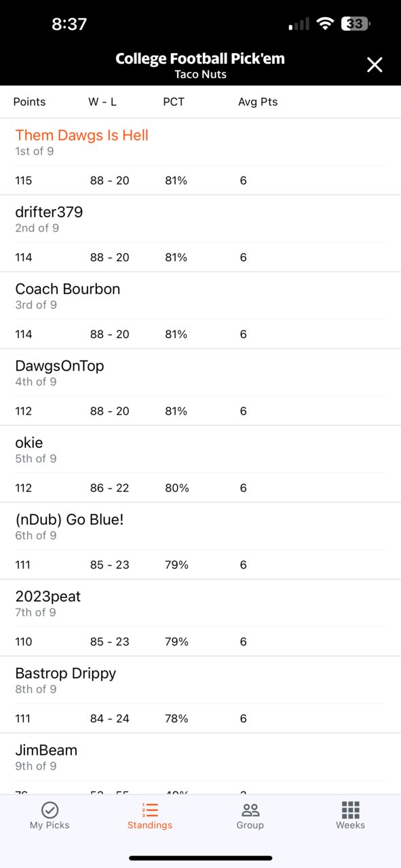Open the Group people icon
The width and height of the screenshot is (401, 868).
(x=250, y=810)
